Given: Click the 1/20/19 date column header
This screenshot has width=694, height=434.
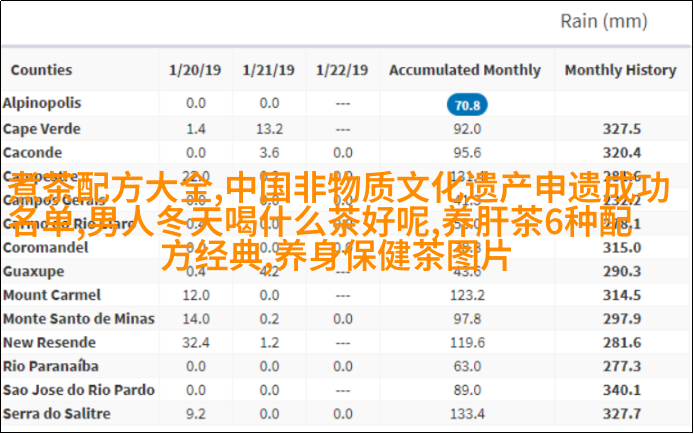Looking at the screenshot, I should tap(195, 70).
